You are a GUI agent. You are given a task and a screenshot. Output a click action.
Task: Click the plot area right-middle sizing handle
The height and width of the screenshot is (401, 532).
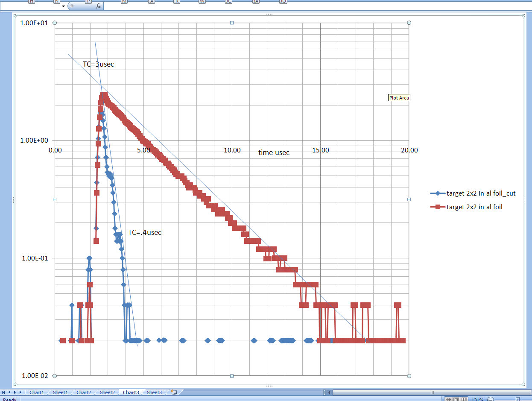[409, 199]
